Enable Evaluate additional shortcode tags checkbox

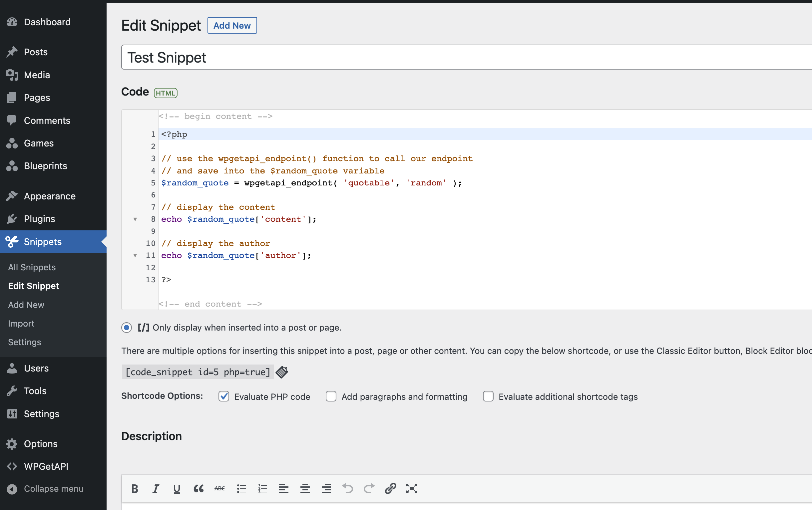(x=488, y=396)
